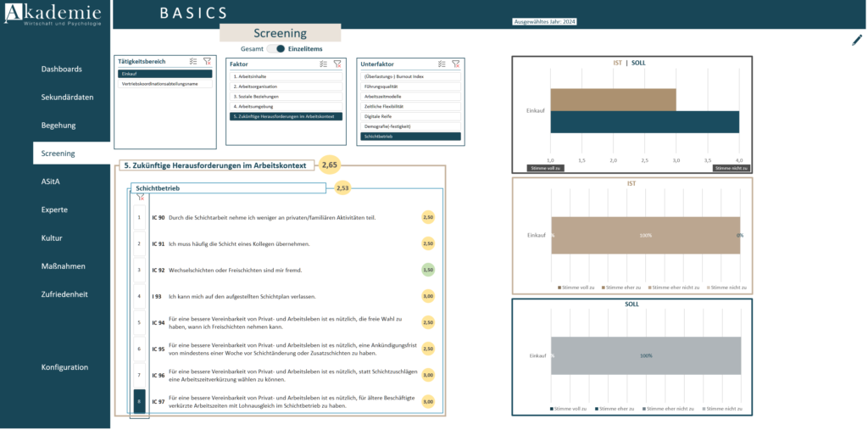Screen dimensions: 868x430
Task: Navigate to the Begehung page
Action: tap(58, 126)
